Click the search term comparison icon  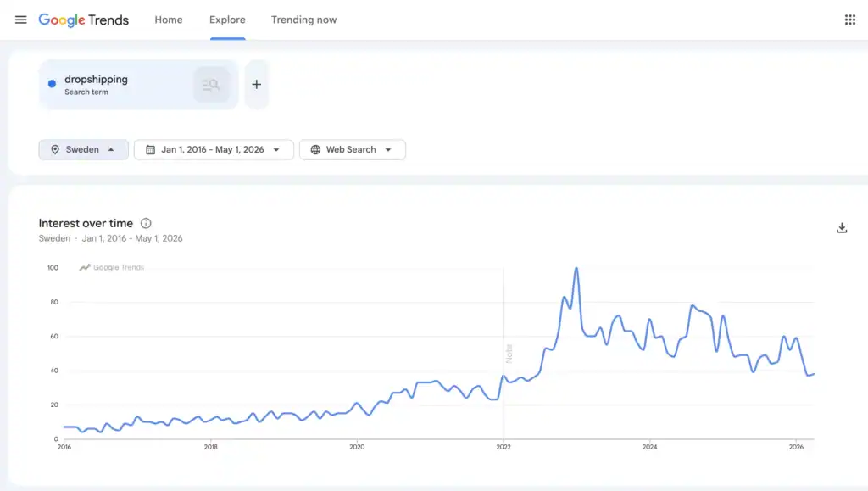(x=211, y=85)
